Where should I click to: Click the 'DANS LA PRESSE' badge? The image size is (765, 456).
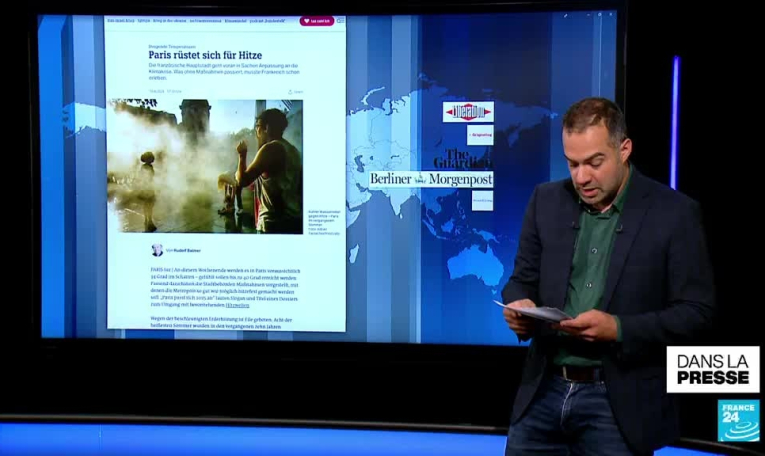pos(713,369)
